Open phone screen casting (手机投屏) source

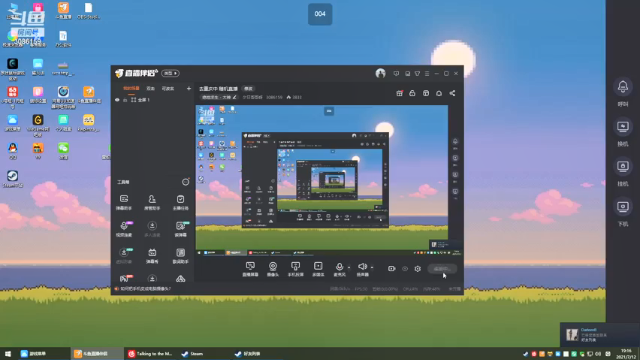[x=296, y=269]
